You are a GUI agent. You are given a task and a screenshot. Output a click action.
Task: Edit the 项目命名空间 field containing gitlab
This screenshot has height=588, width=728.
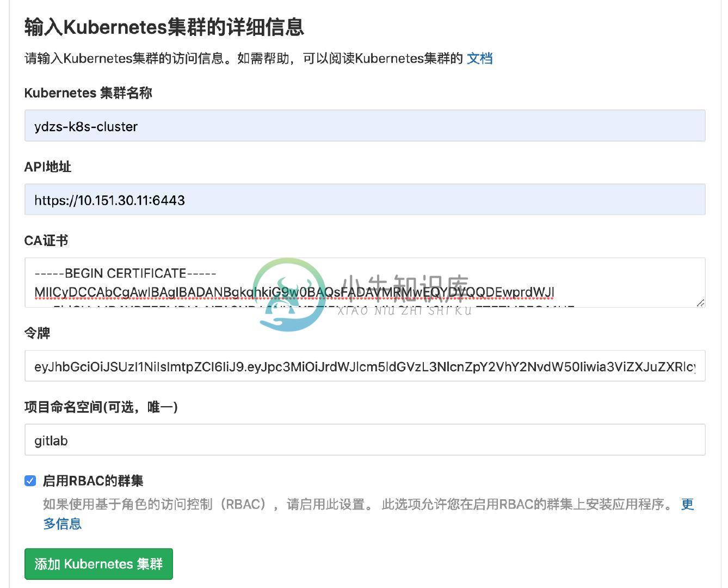pos(365,440)
